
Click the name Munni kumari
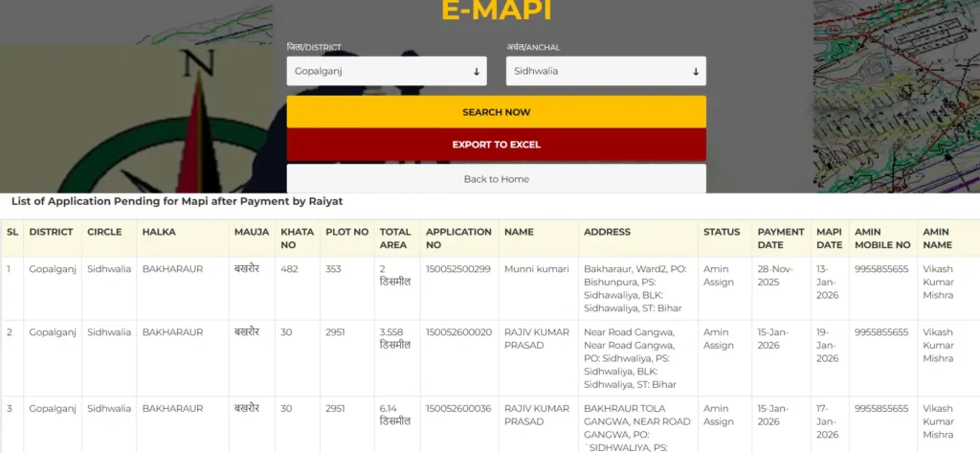(537, 269)
